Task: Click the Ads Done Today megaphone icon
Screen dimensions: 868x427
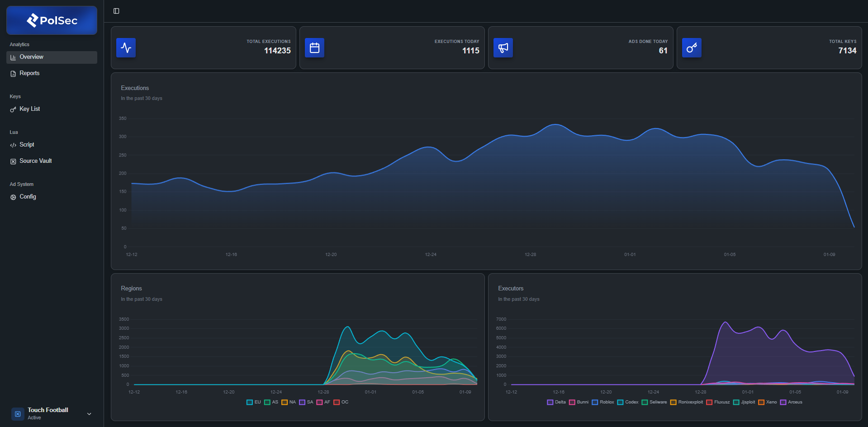Action: (x=503, y=48)
